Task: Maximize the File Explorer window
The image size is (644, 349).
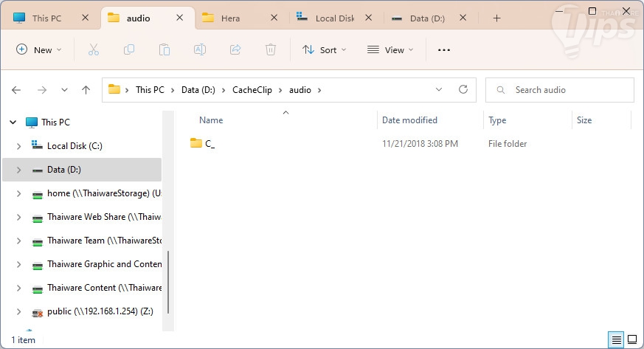Action: tap(592, 11)
